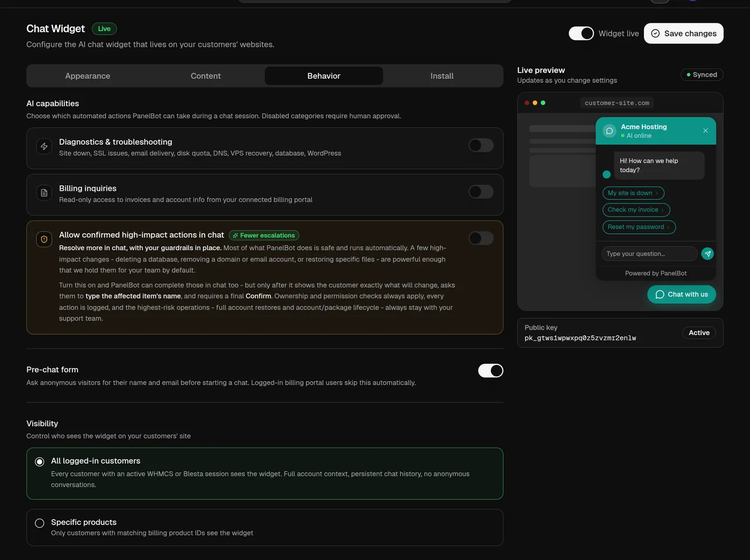Click the paper plane send icon in preview
The width and height of the screenshot is (750, 560).
(708, 253)
